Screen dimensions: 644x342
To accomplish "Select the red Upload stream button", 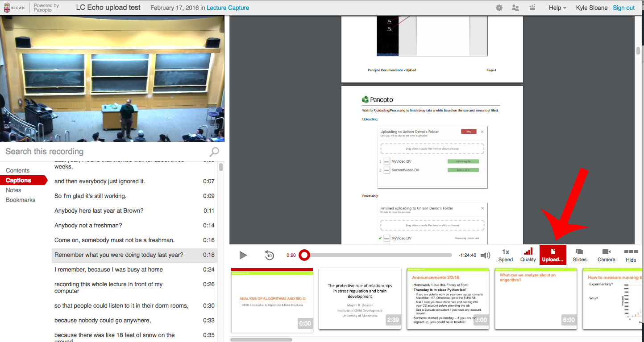I will (553, 255).
